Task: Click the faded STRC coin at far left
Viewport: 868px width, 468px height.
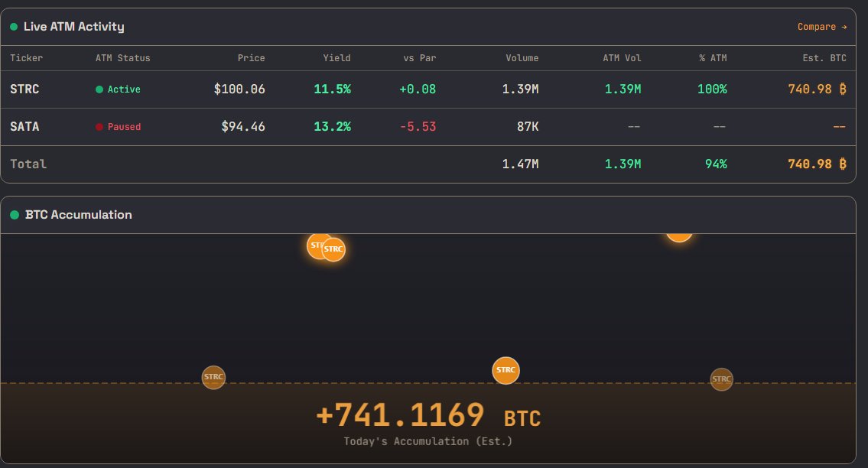Action: 213,377
